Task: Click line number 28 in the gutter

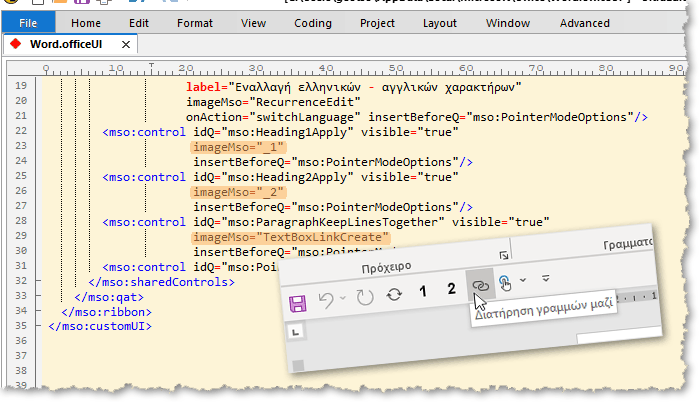Action: tap(21, 221)
